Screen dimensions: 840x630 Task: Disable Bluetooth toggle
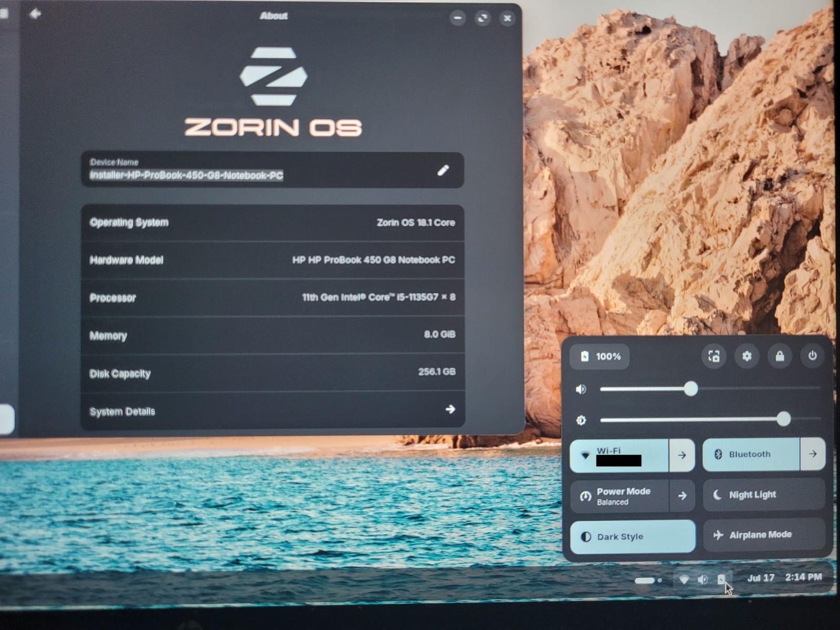coord(751,454)
